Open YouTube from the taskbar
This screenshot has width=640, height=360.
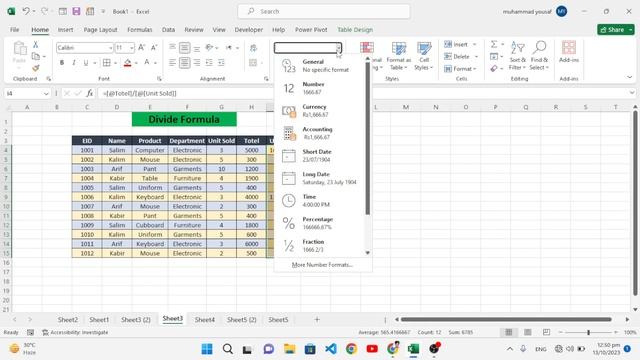click(372, 349)
